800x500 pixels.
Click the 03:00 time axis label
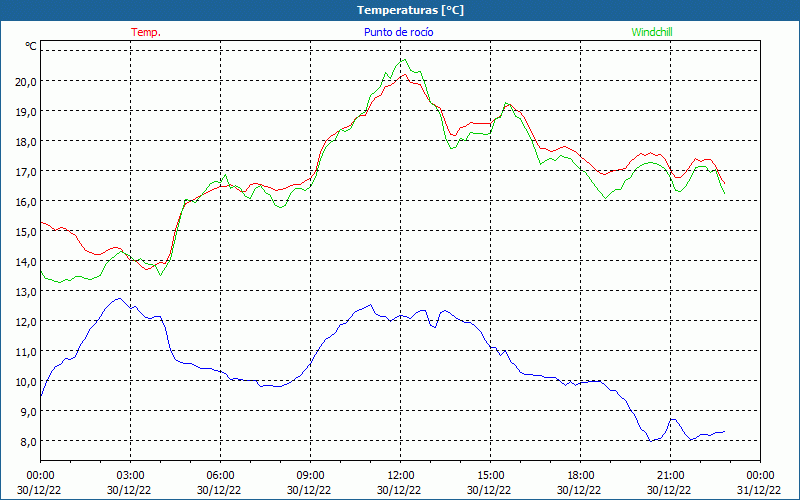tap(131, 476)
